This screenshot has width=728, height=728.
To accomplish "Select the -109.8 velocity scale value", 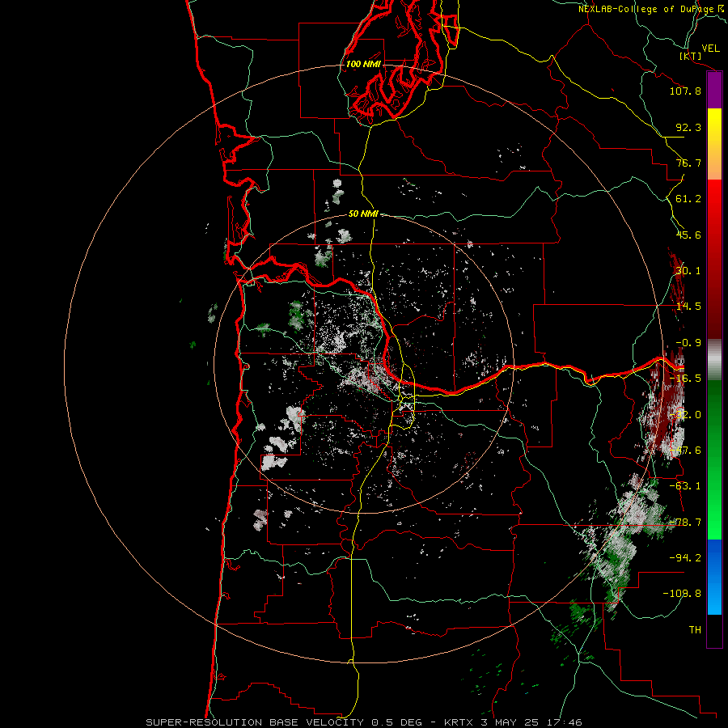I will 682,594.
